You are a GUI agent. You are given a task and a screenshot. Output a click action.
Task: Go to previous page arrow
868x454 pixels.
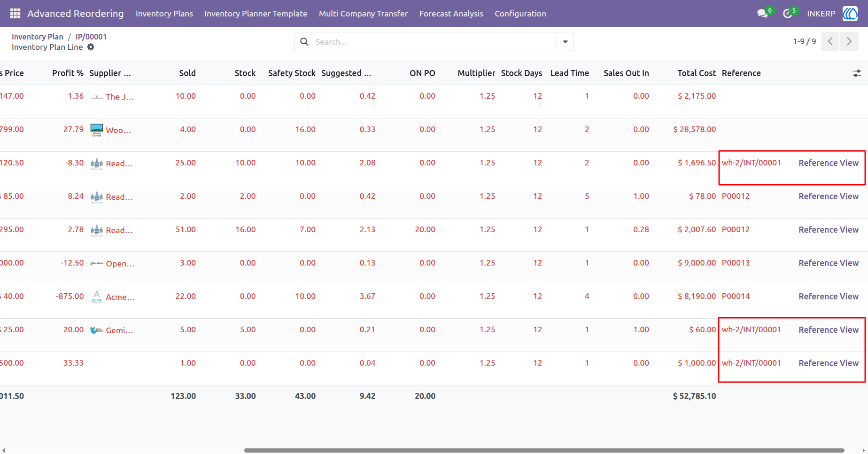pyautogui.click(x=830, y=41)
